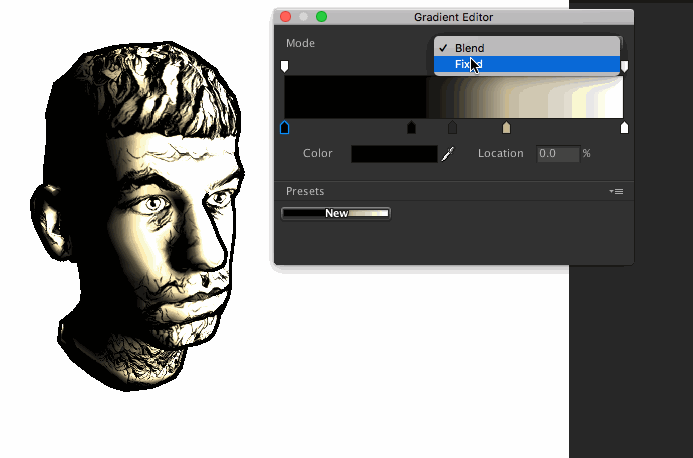The width and height of the screenshot is (693, 458).
Task: Select the dark gray color stop marker
Action: pos(453,128)
